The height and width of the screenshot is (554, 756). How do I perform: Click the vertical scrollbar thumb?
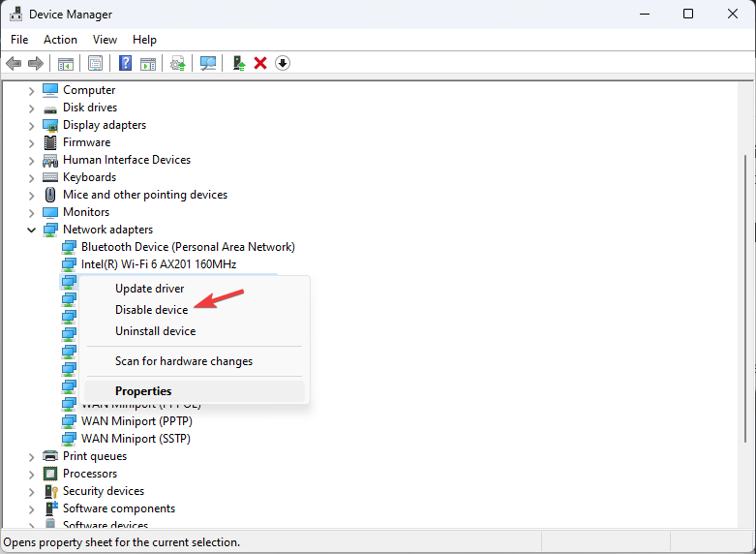tap(746, 299)
